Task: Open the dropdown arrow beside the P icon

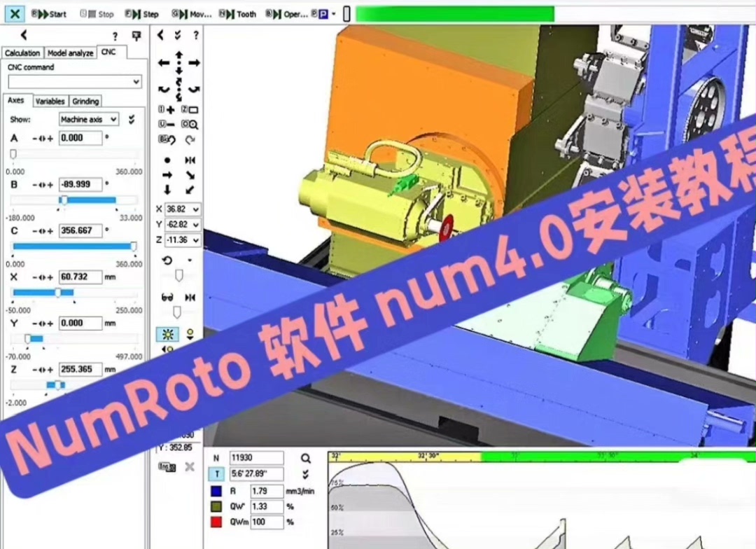Action: tap(334, 14)
